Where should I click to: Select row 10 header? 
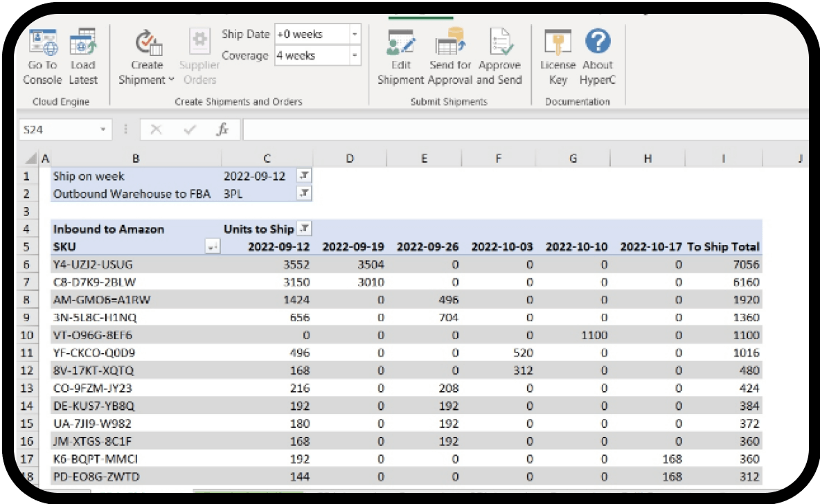[26, 335]
